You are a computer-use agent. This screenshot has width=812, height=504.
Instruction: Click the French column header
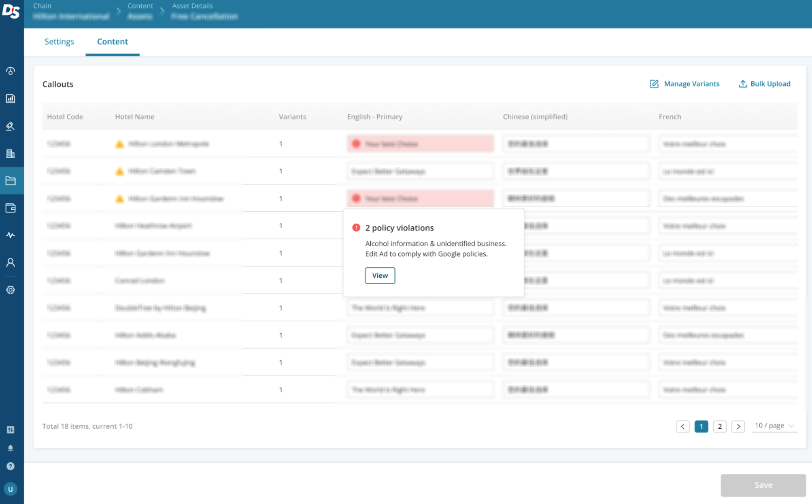(x=670, y=117)
